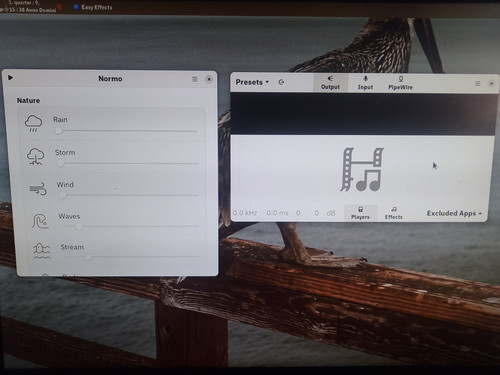500x375 pixels.
Task: Click the Waves label
Action: click(69, 216)
